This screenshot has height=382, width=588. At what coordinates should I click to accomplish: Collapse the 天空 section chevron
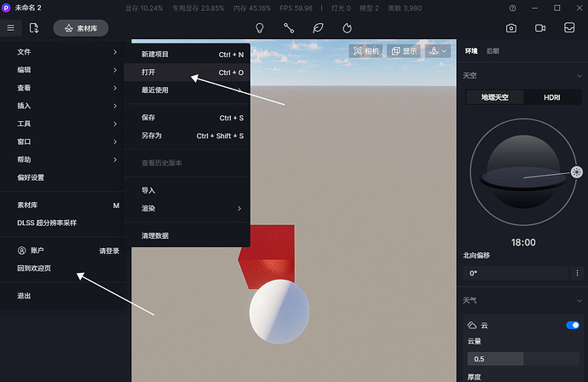[577, 76]
